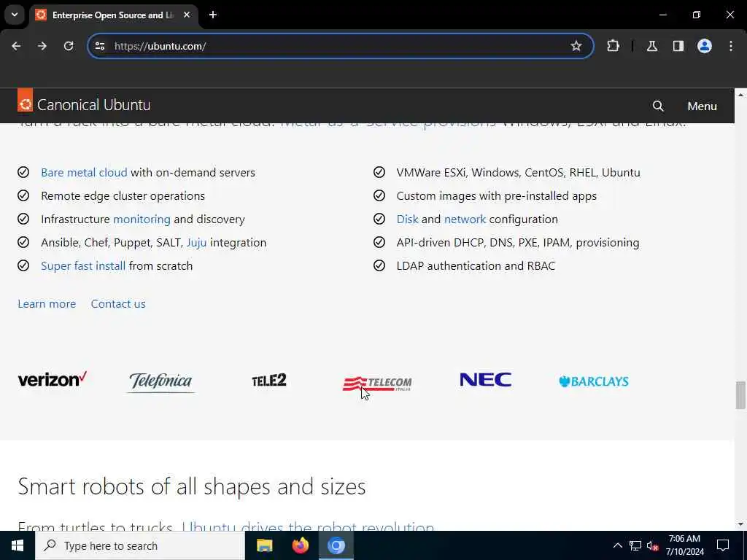Click the browser forward arrow
Viewport: 747px width, 560px height.
pos(42,46)
